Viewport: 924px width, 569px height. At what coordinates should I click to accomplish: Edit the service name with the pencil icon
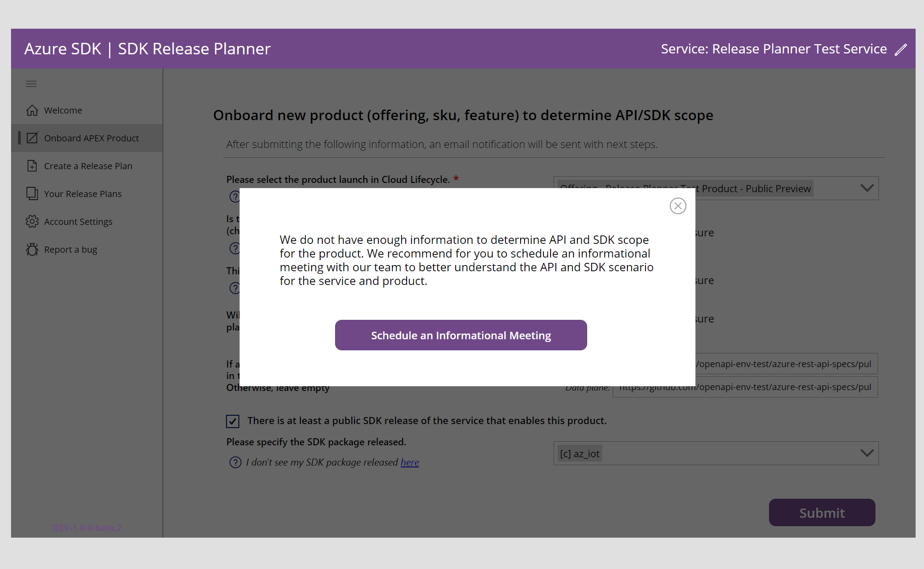(901, 49)
